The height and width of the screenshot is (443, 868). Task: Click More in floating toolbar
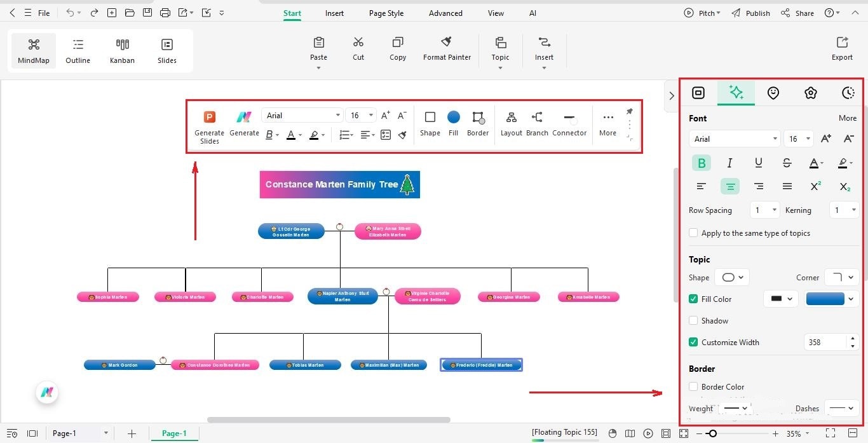click(607, 124)
